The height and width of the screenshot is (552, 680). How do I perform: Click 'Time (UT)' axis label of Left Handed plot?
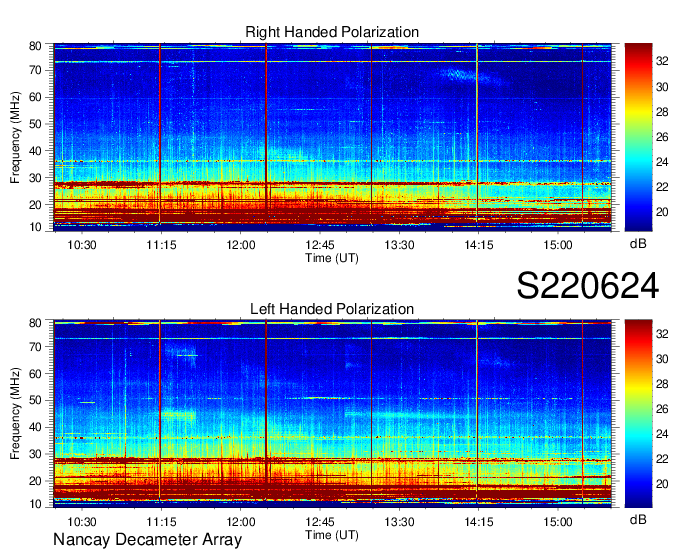[332, 535]
